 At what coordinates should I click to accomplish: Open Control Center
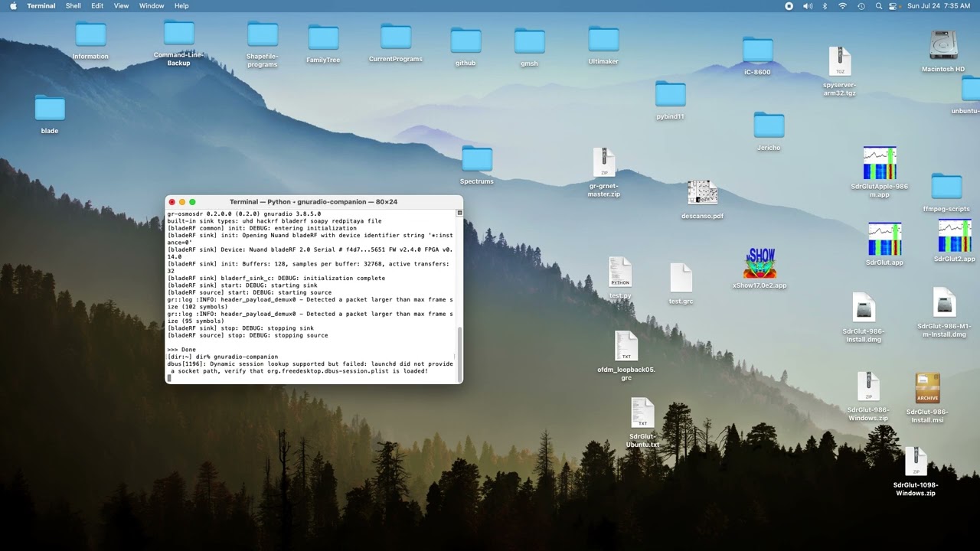[893, 5]
